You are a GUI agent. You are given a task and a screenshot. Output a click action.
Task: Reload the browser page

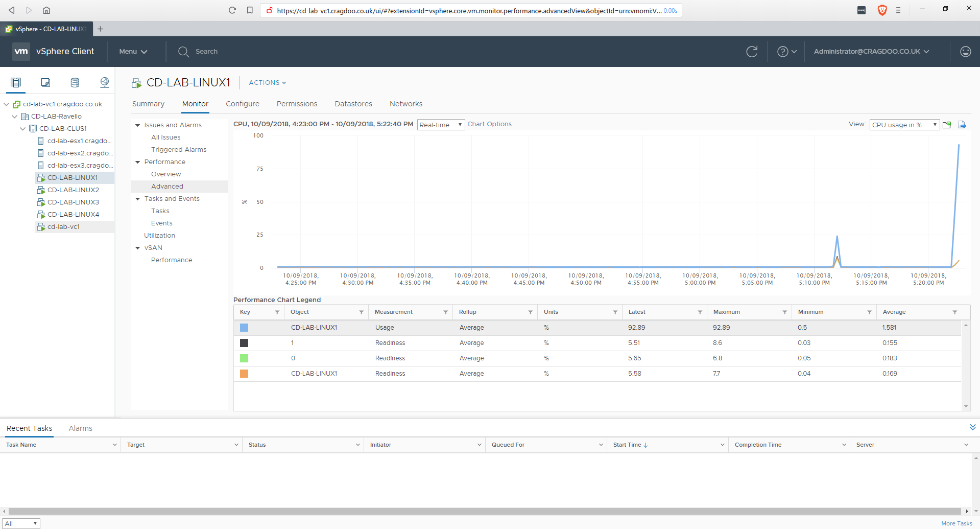[x=232, y=10]
